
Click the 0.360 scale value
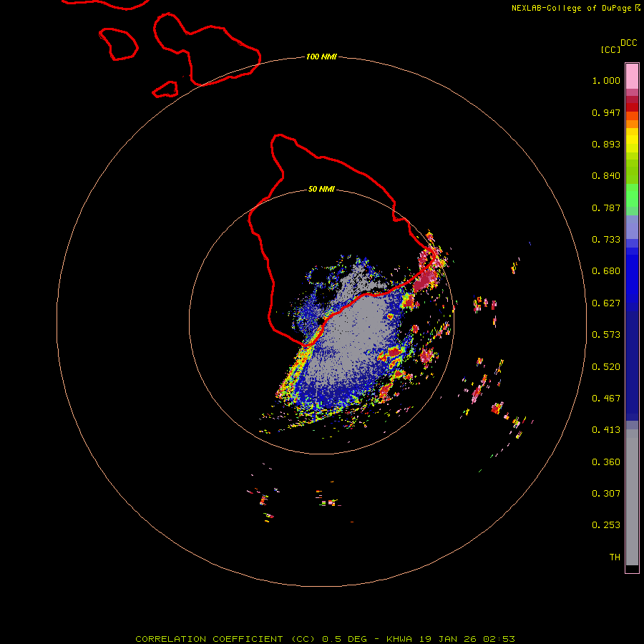coord(606,462)
